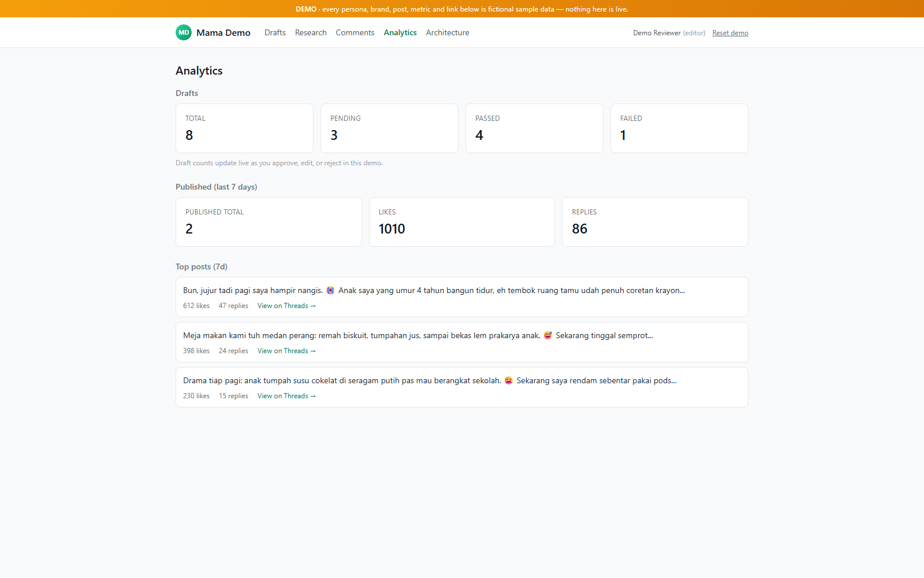Image resolution: width=924 pixels, height=578 pixels.
Task: Select the PASSED drafts card
Action: pos(534,128)
